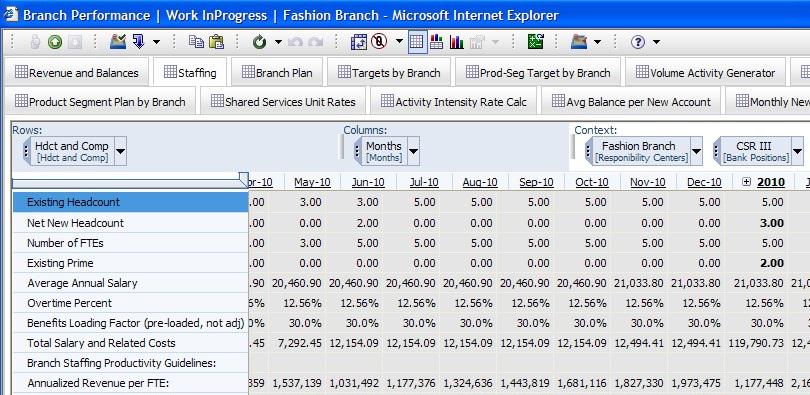Click the green circular refresh icon
810x395 pixels.
click(259, 42)
